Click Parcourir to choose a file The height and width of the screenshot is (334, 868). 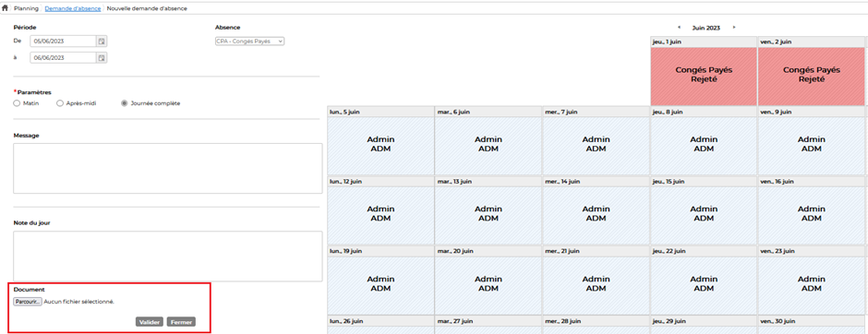29,302
